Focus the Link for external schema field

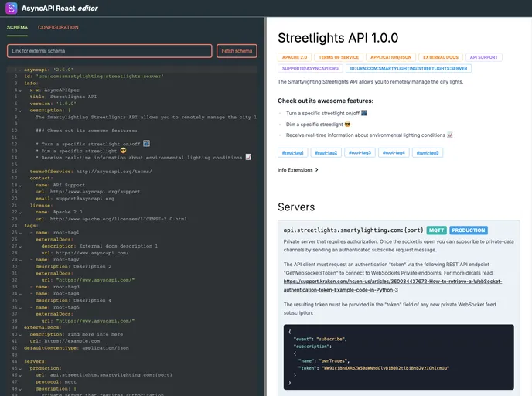(x=109, y=51)
